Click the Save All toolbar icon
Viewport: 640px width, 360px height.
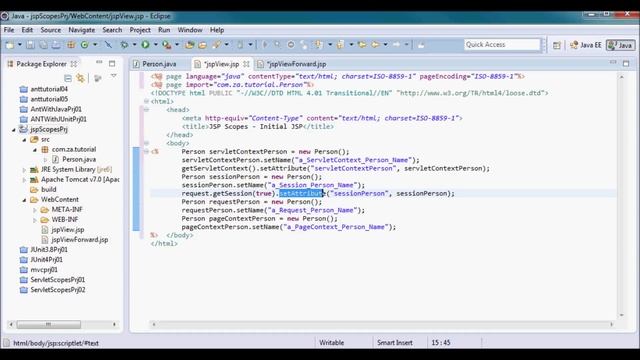pyautogui.click(x=43, y=45)
